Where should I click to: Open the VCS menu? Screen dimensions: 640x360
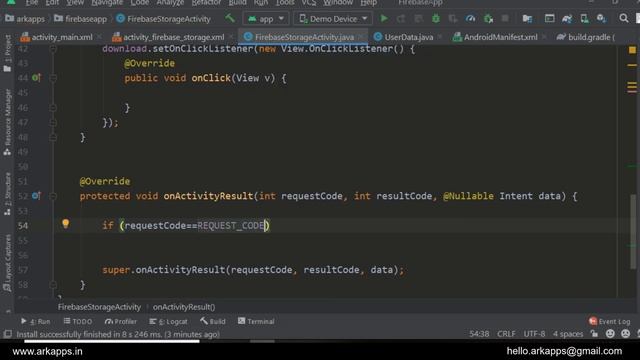309,3
